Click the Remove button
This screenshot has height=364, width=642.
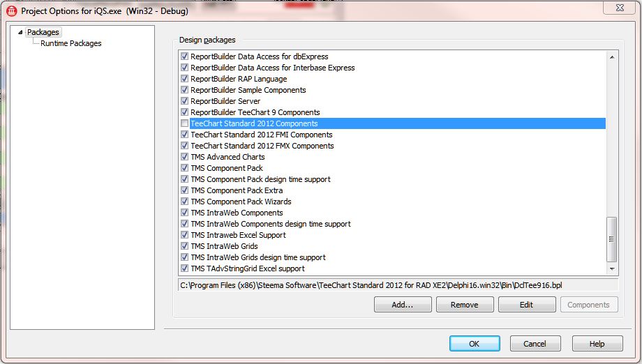coord(465,305)
